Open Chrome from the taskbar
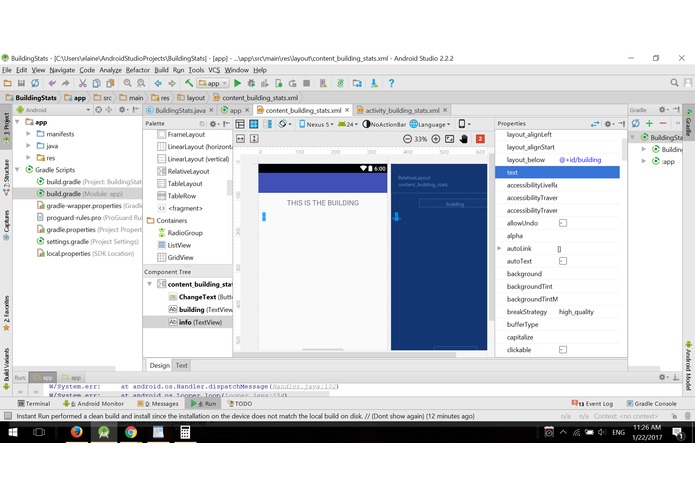Viewport: 695px width, 494px height. click(131, 432)
